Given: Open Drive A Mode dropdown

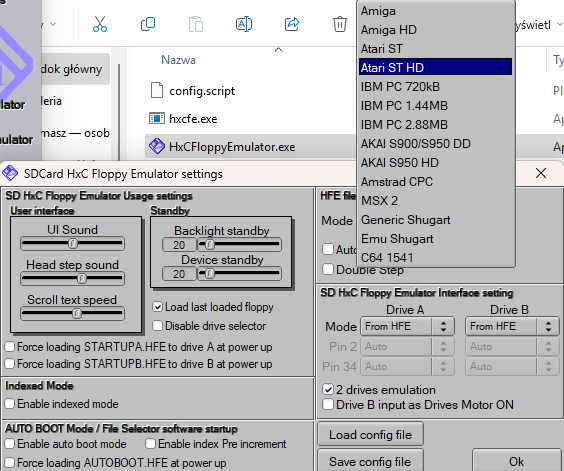Looking at the screenshot, I should tap(408, 326).
